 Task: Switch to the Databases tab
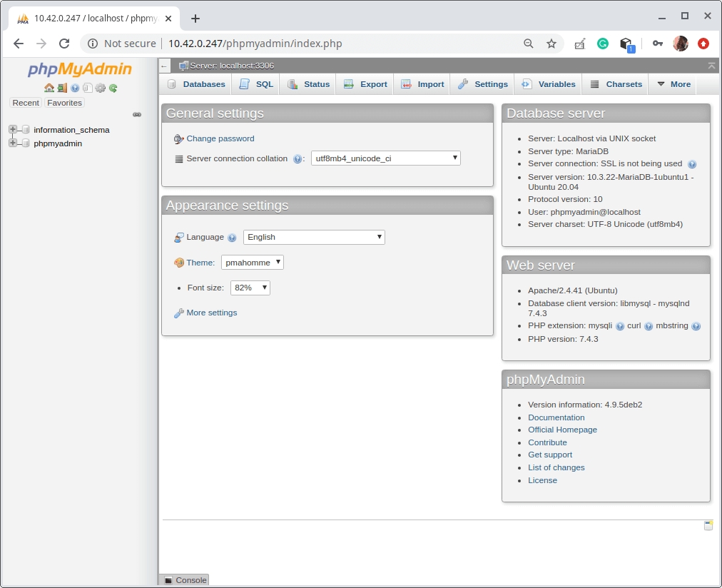coord(197,84)
